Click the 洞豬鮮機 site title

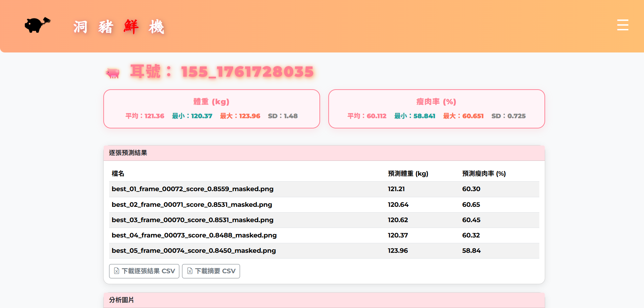pos(119,27)
